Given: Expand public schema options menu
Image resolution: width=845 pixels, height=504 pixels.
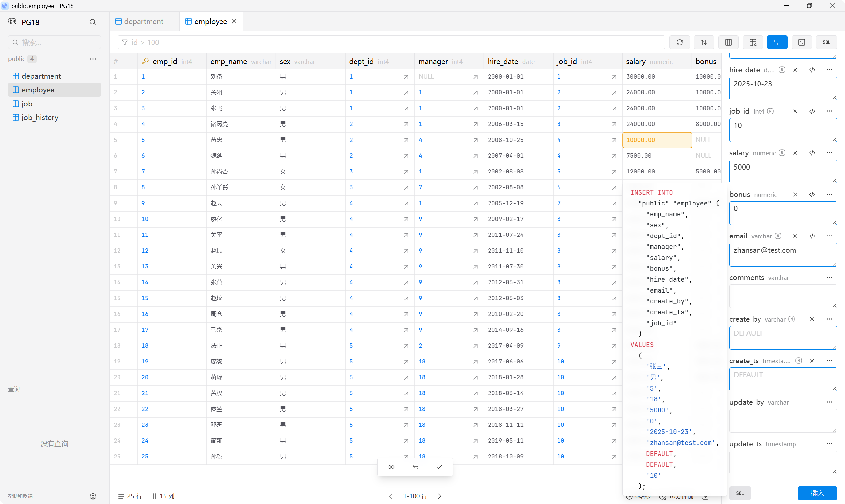Looking at the screenshot, I should coord(93,59).
